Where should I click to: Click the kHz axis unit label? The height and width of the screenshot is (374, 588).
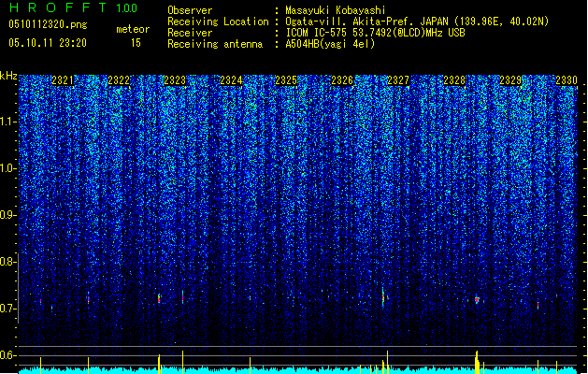point(8,76)
